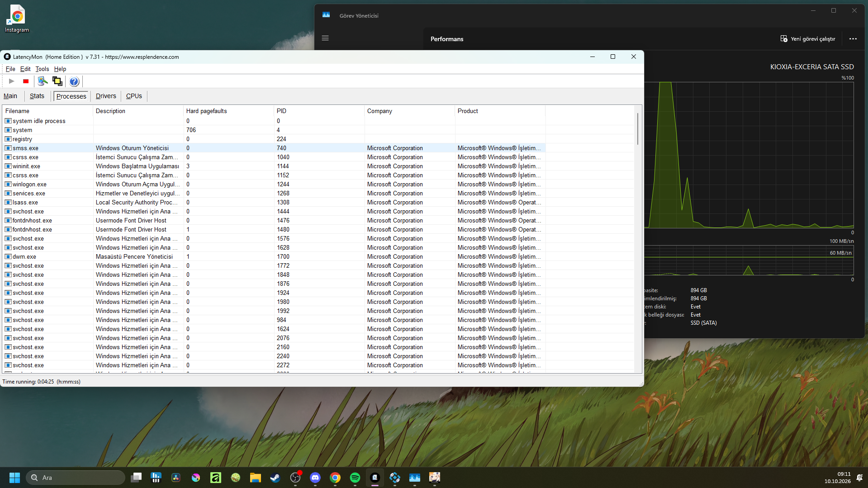Sort by the Product column header
868x488 pixels.
tap(500, 111)
